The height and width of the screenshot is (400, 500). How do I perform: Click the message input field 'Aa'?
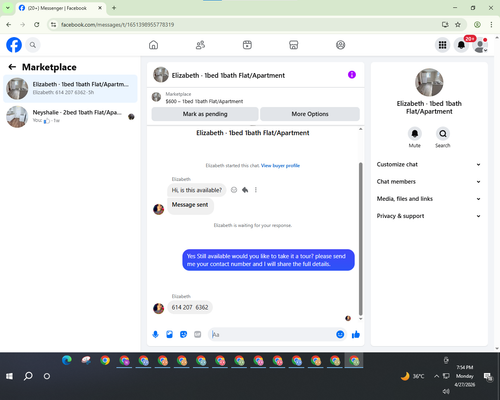coord(272,334)
